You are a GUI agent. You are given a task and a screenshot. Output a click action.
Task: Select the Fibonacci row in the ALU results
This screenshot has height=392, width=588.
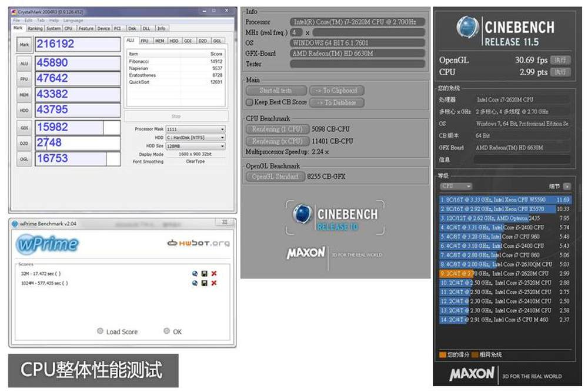pyautogui.click(x=176, y=61)
